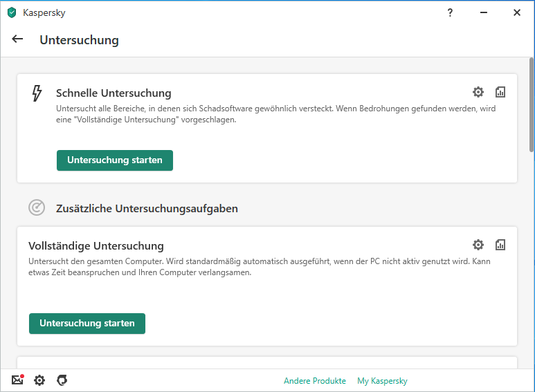Open report icon for Schnelle Untersuchung
The width and height of the screenshot is (535, 392).
(500, 92)
